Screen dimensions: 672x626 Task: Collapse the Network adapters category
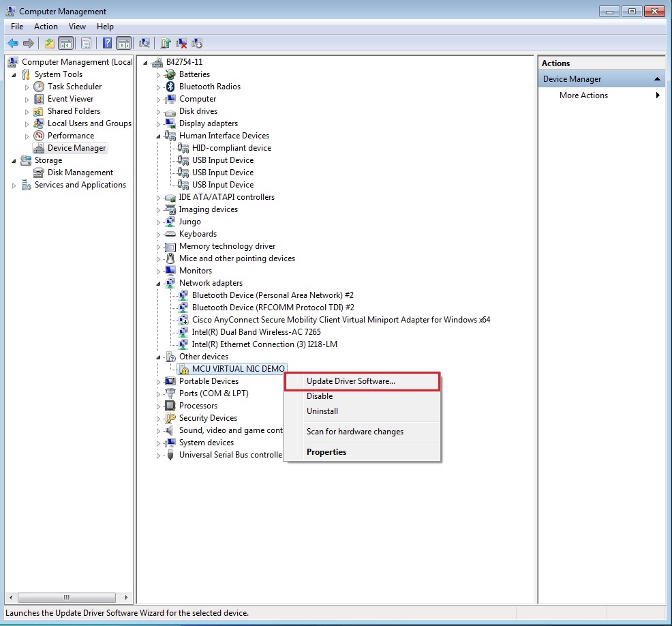(159, 283)
